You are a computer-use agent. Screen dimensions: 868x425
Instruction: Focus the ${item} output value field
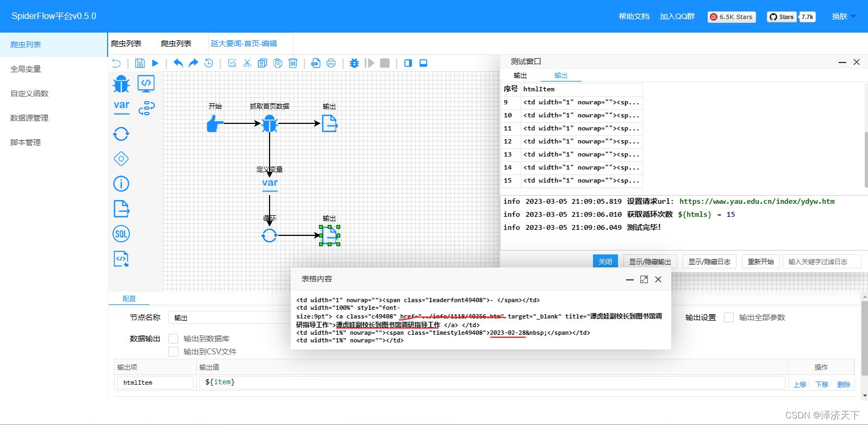point(492,383)
